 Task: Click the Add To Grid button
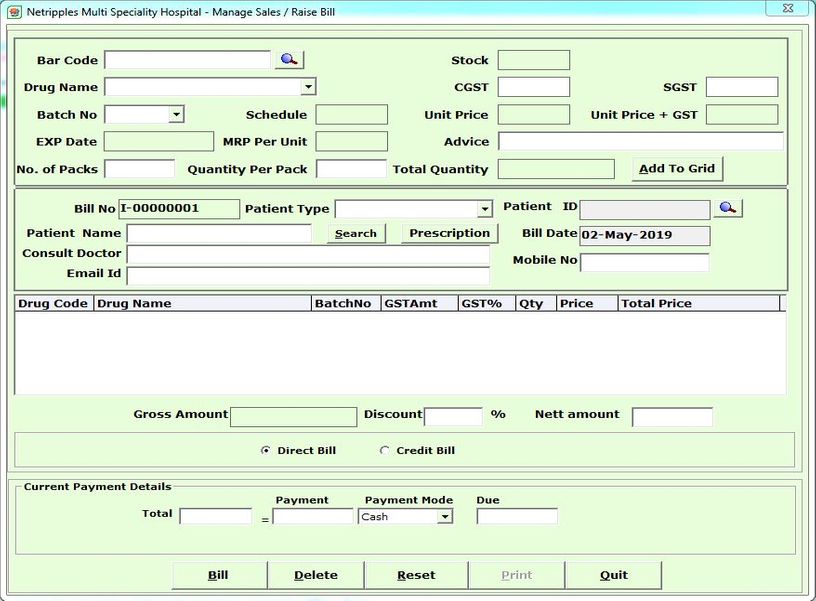point(677,169)
